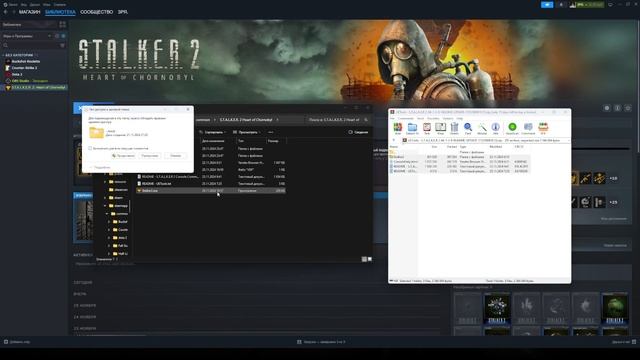Open friends and chat in Steam footer
The image size is (640, 360).
click(x=624, y=342)
